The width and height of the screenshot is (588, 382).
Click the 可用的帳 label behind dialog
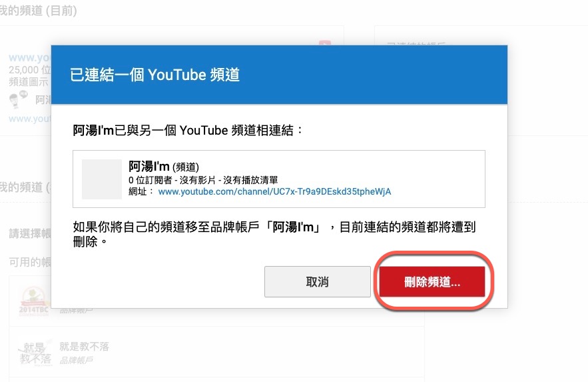pyautogui.click(x=30, y=262)
